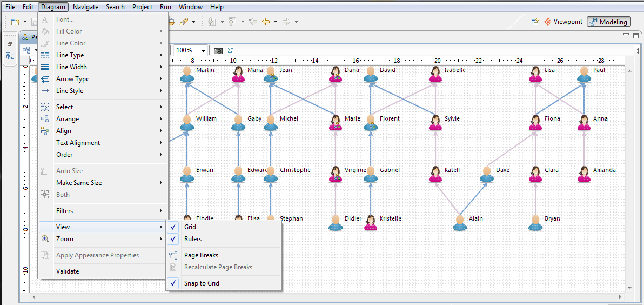Viewport: 644px width, 305px height.
Task: Select the Isabelle female node icon
Action: [435, 74]
